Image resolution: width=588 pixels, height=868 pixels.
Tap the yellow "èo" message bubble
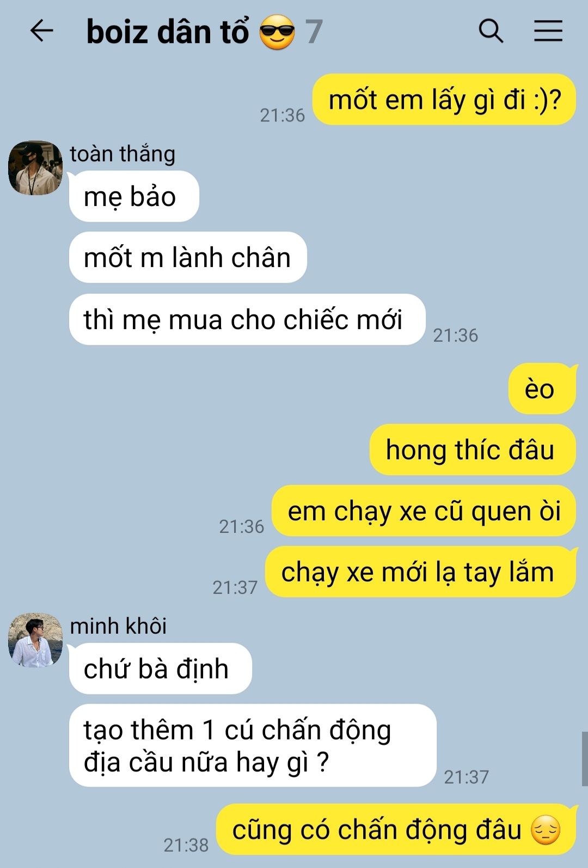tap(542, 389)
